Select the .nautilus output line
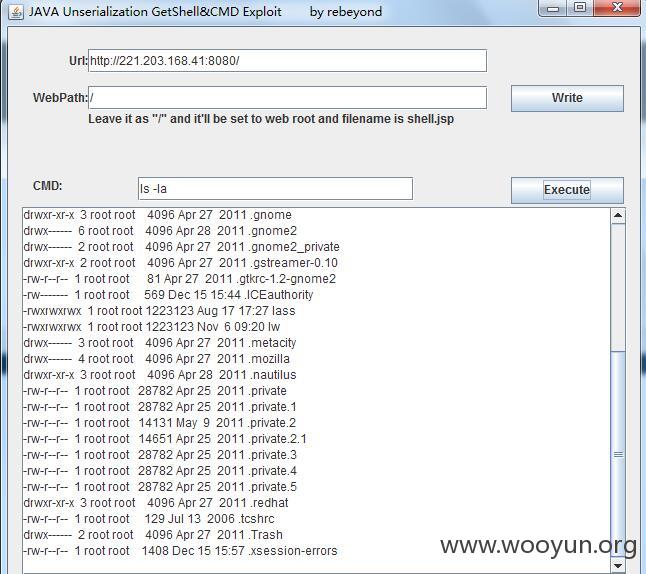 coord(159,375)
